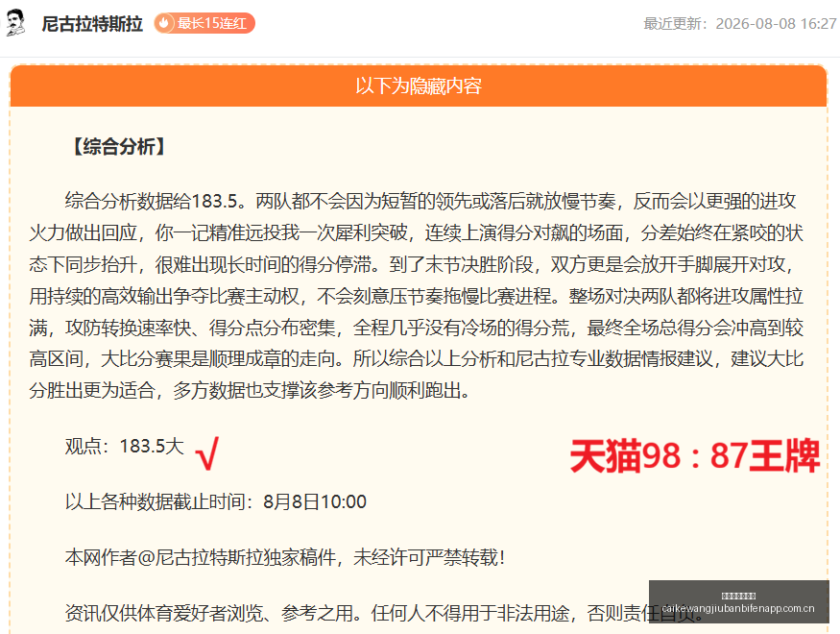This screenshot has height=634, width=840.
Task: Select the red score text 天猫98：87王牌
Action: point(695,456)
